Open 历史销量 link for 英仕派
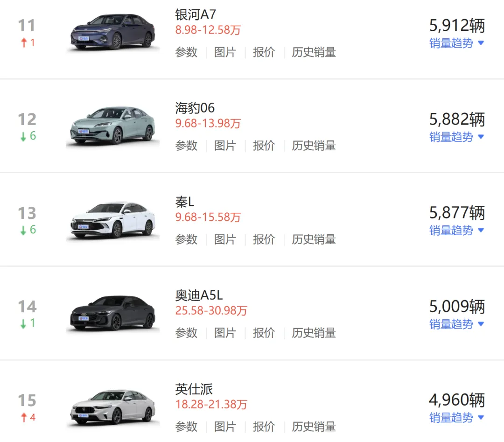This screenshot has height=442, width=504. [x=314, y=427]
